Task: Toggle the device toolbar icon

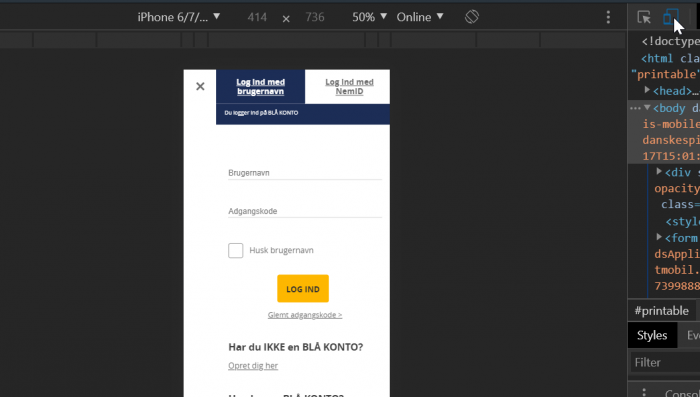Action: click(x=671, y=17)
